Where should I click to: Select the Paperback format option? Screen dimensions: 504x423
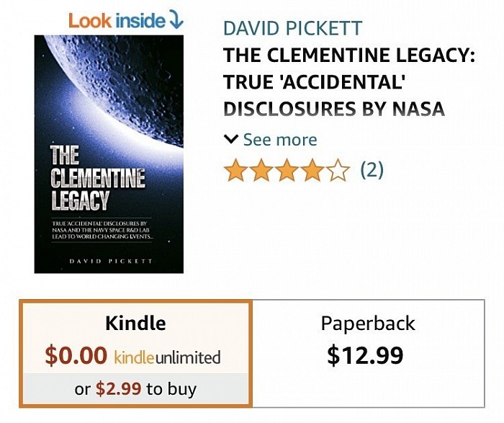click(x=369, y=354)
